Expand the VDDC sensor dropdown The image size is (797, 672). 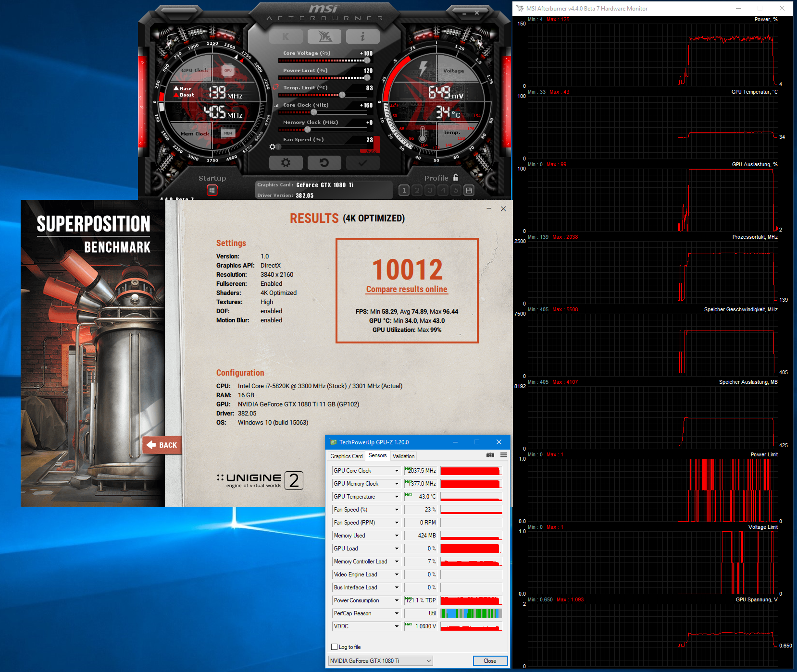pyautogui.click(x=397, y=626)
